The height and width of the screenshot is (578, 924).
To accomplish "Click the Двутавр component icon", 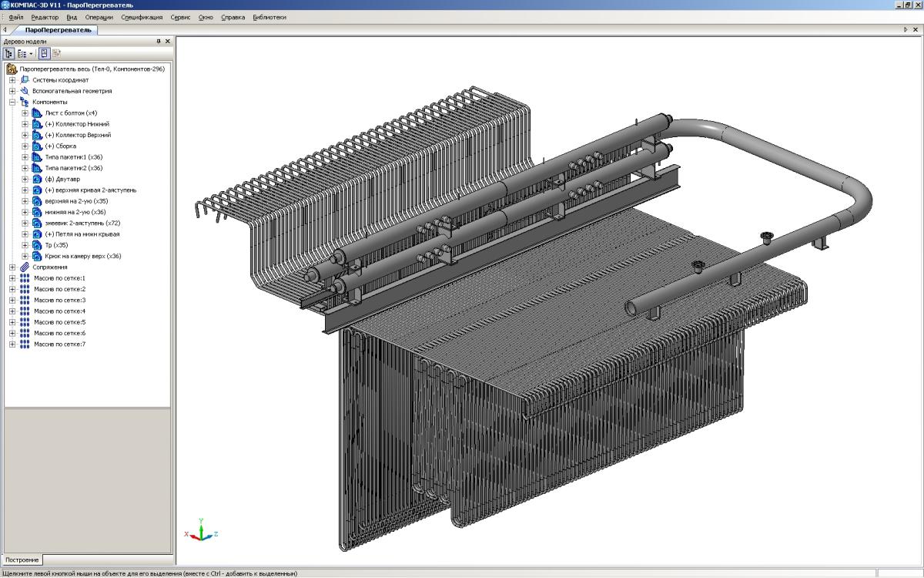I will click(x=36, y=179).
